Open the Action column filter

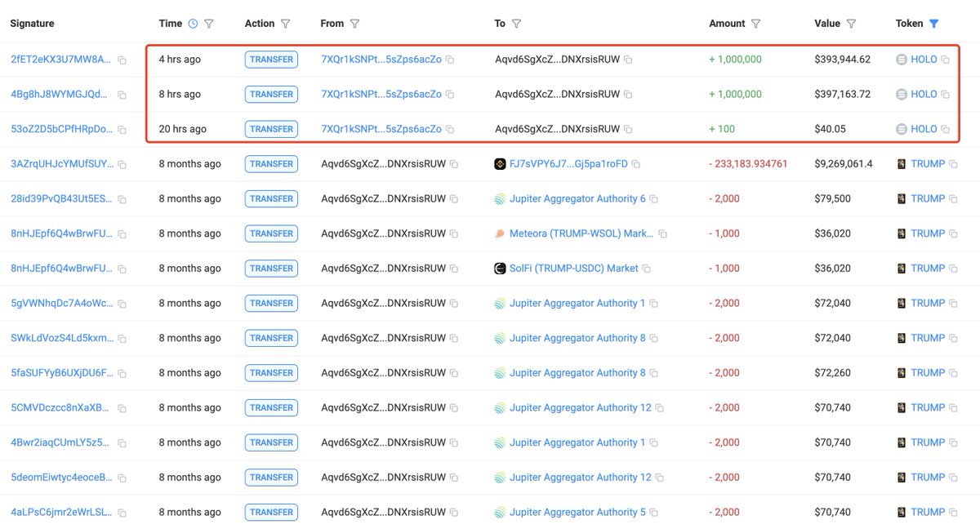[x=285, y=24]
